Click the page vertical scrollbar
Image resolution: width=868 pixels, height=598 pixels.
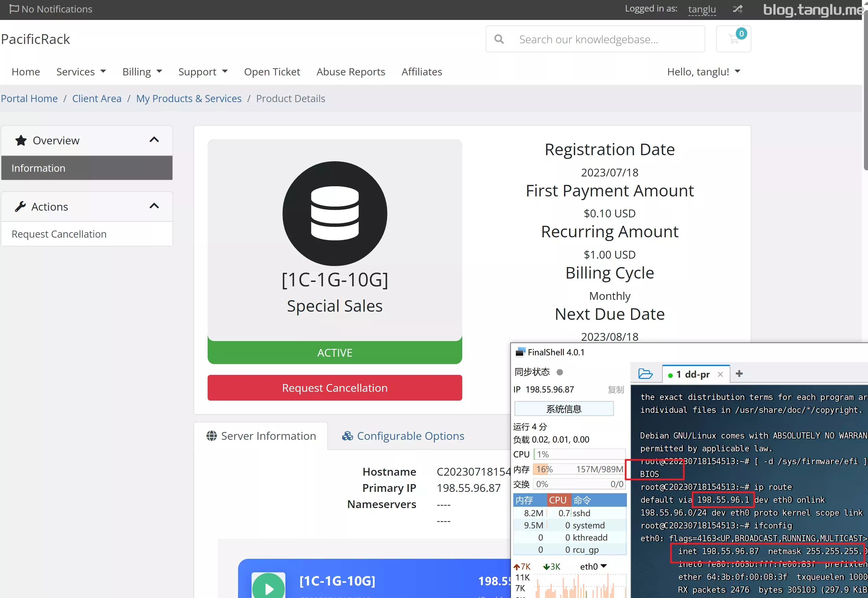point(865,90)
